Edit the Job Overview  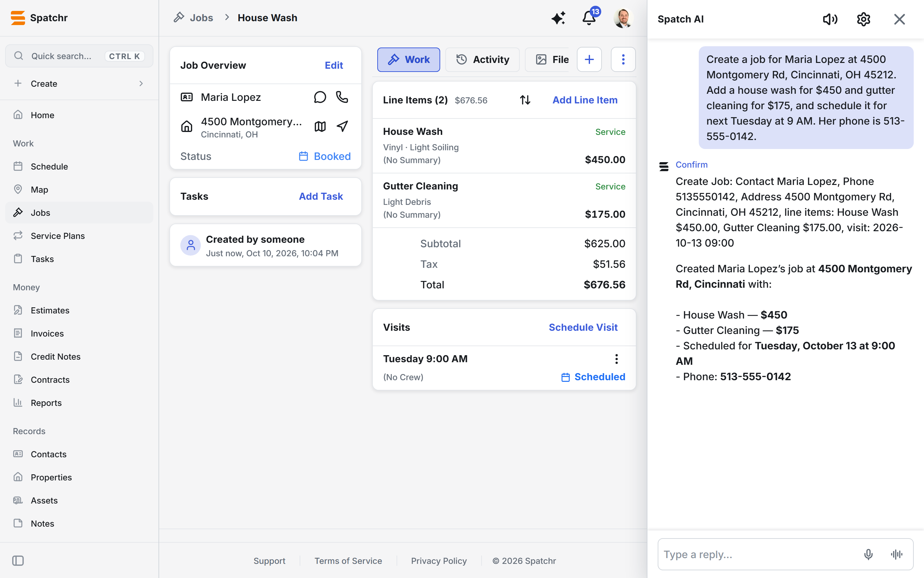pos(334,66)
